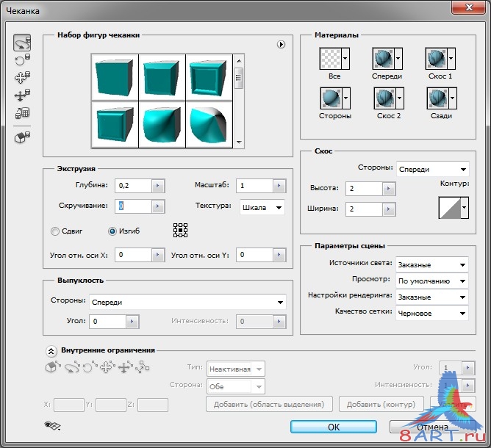Viewport: 491px width, 448px height.
Task: Open the Скручивание slider arrow
Action: pos(158,206)
